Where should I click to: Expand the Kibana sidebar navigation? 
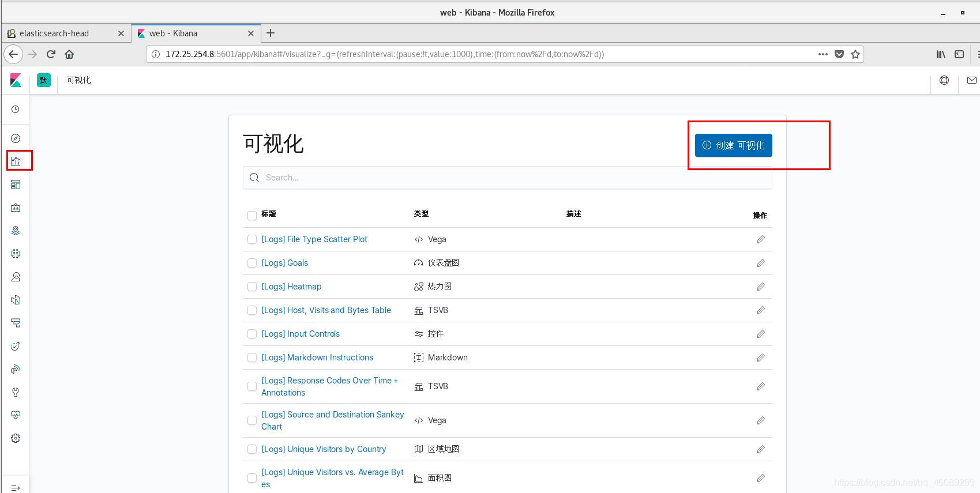[16, 488]
